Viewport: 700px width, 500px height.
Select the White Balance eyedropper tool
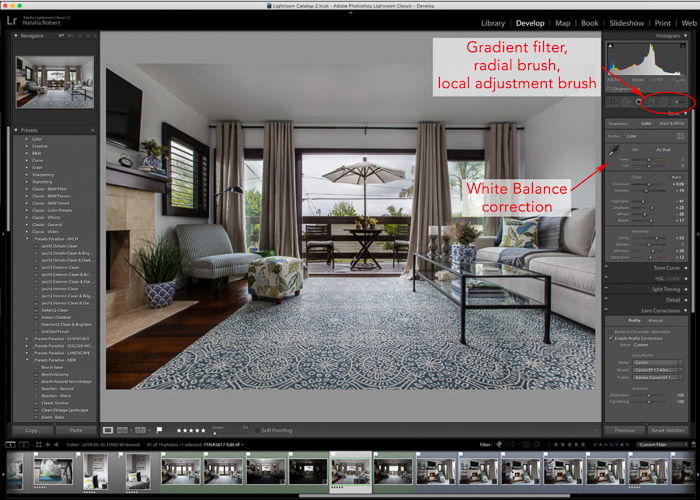click(613, 150)
